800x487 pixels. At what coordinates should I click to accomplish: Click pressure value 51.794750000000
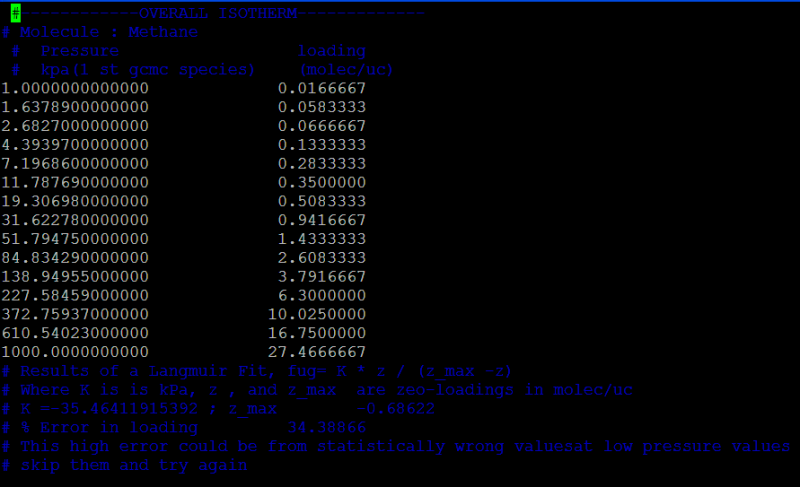pos(75,239)
